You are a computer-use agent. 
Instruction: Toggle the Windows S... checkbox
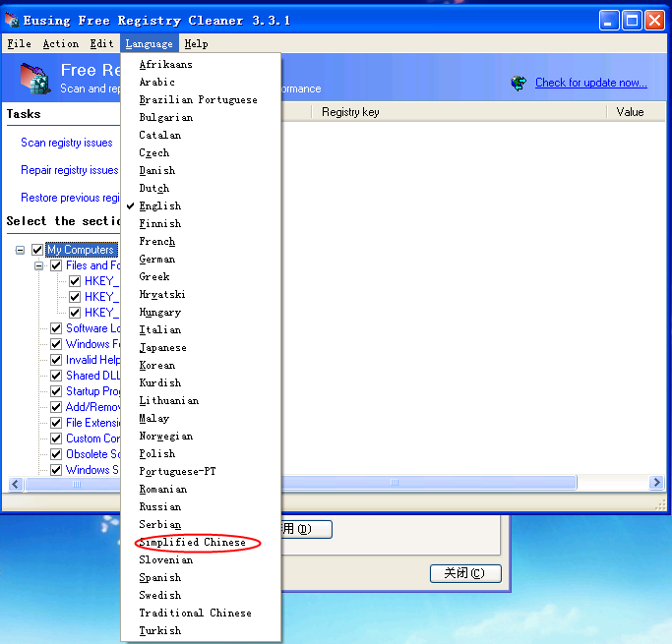point(56,470)
